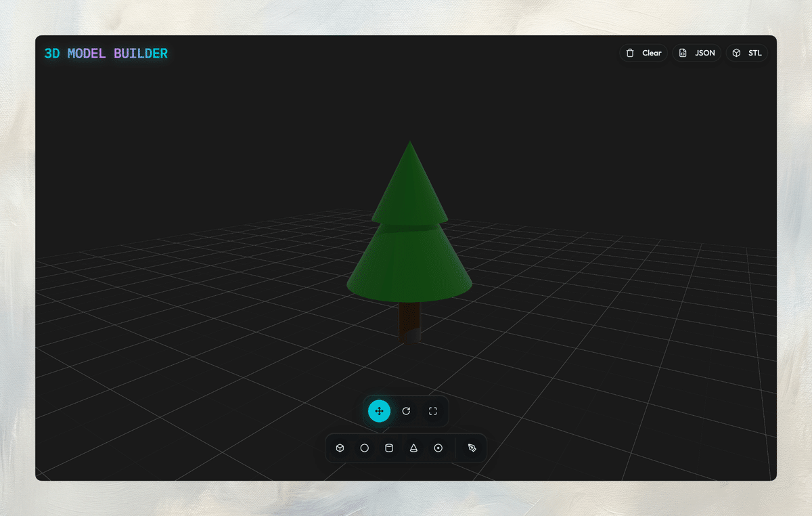Switch to the rotate transform mode
Viewport: 812px width, 516px height.
coord(407,411)
